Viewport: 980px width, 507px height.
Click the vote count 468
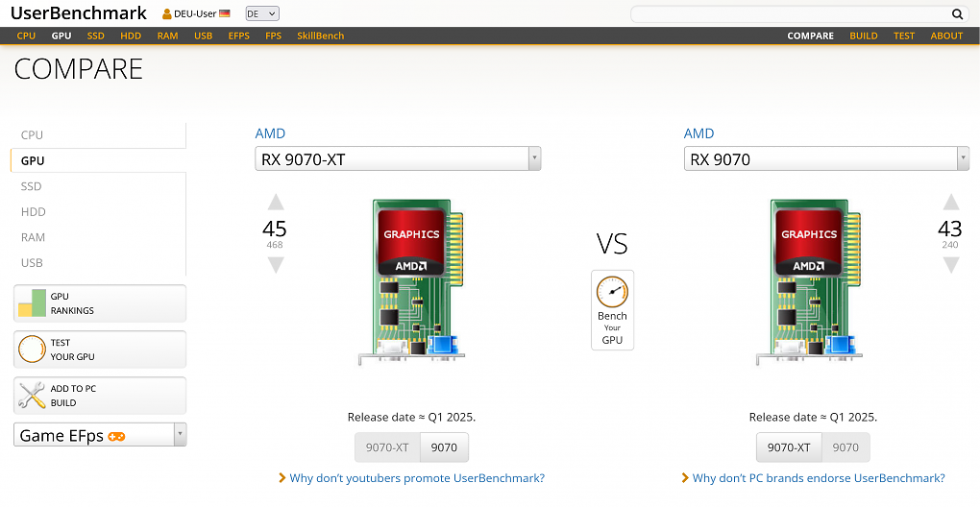[275, 245]
